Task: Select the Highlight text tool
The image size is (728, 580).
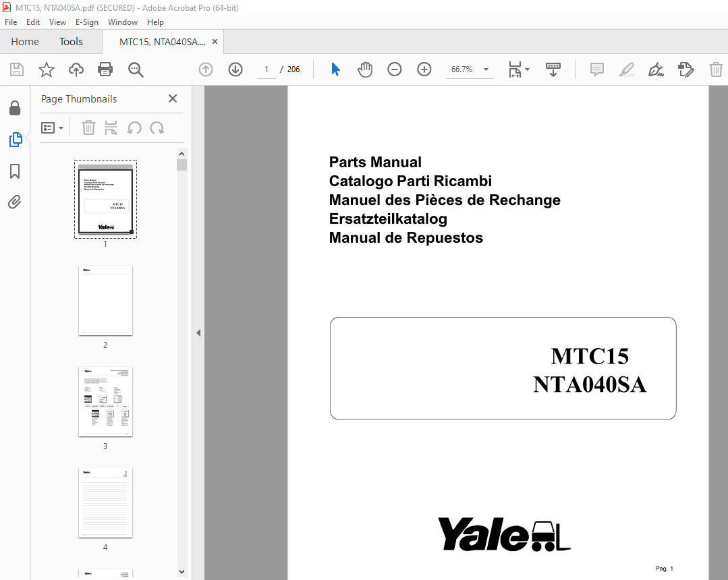Action: [x=627, y=69]
